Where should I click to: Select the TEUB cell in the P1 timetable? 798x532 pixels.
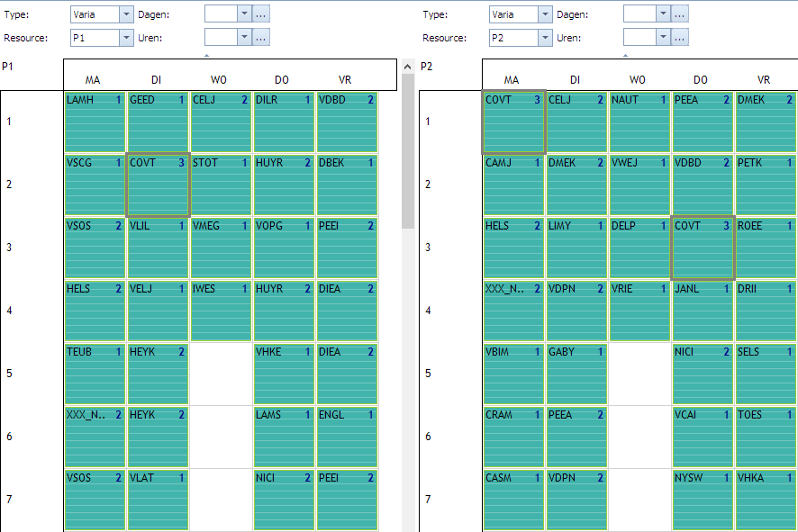95,374
